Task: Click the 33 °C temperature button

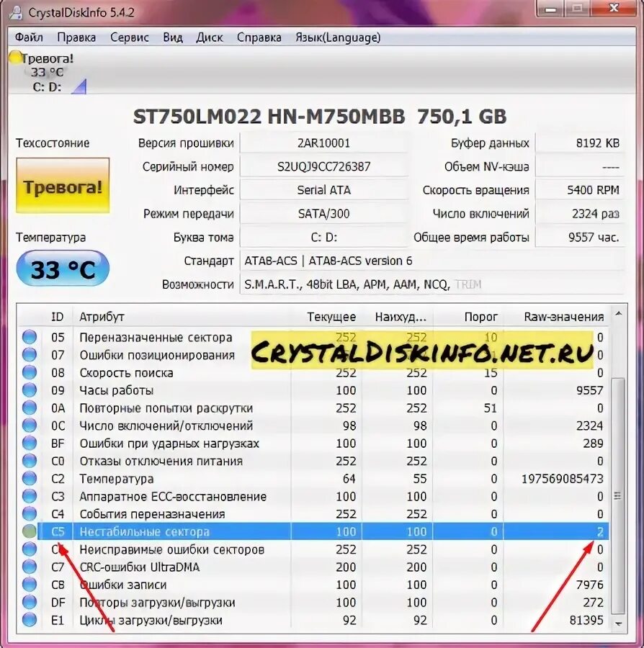Action: pyautogui.click(x=63, y=269)
